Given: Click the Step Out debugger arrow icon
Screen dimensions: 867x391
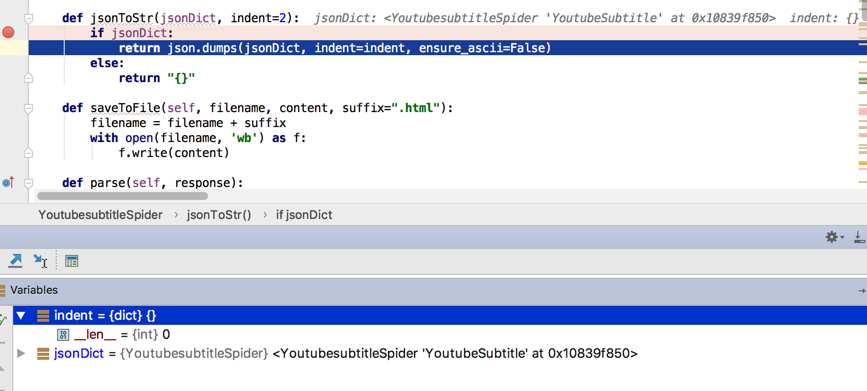Looking at the screenshot, I should 15,260.
